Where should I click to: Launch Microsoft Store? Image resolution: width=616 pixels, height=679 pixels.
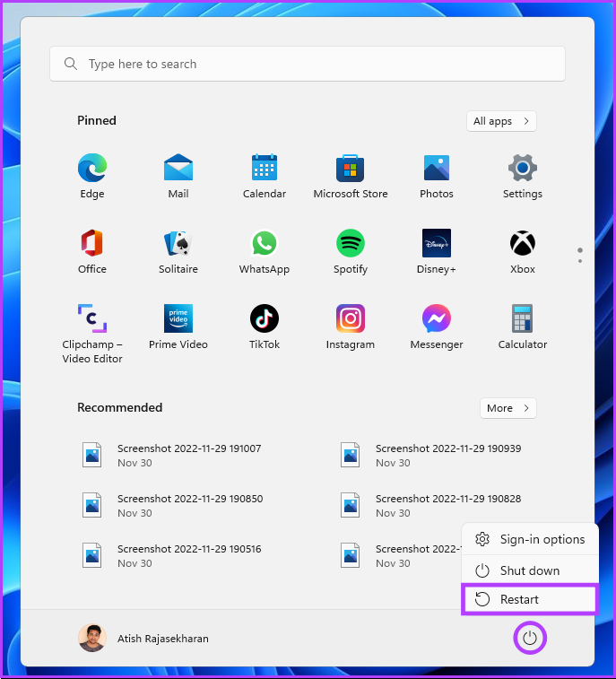coord(351,176)
